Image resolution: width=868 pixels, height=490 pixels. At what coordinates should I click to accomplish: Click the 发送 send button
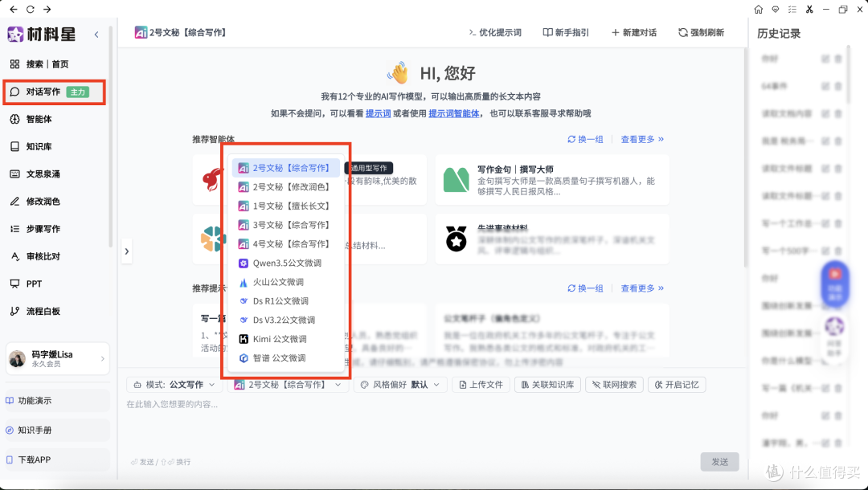point(719,462)
